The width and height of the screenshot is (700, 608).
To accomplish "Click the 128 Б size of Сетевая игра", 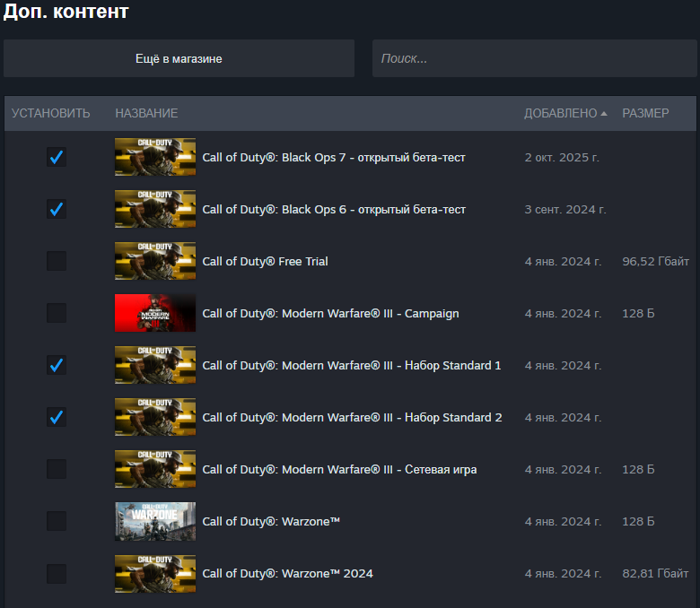I will 638,470.
